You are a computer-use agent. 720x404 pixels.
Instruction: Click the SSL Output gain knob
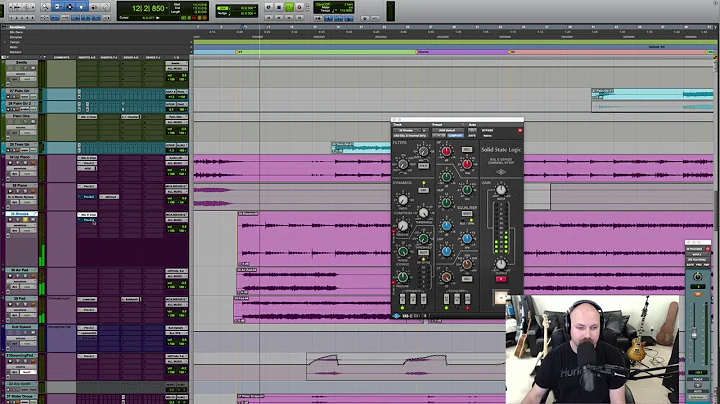(x=501, y=264)
